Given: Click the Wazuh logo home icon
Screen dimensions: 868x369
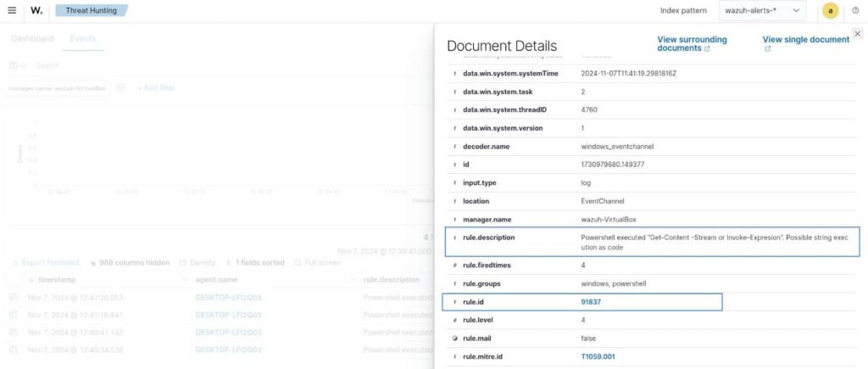Looking at the screenshot, I should [x=36, y=11].
